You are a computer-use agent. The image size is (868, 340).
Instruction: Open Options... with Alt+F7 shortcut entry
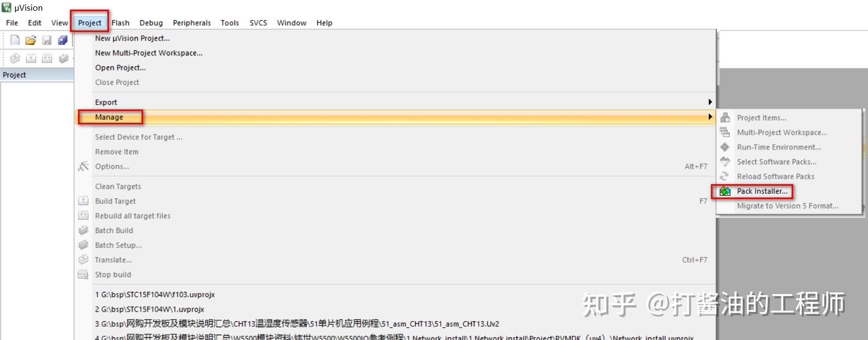[395, 167]
